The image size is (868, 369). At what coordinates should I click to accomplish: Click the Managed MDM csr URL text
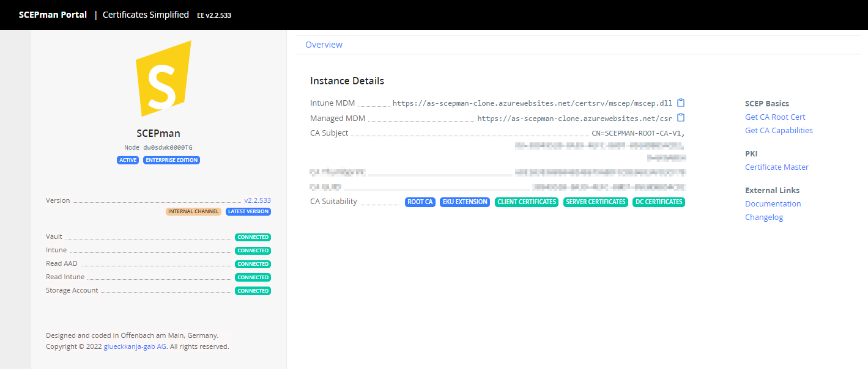(x=575, y=118)
